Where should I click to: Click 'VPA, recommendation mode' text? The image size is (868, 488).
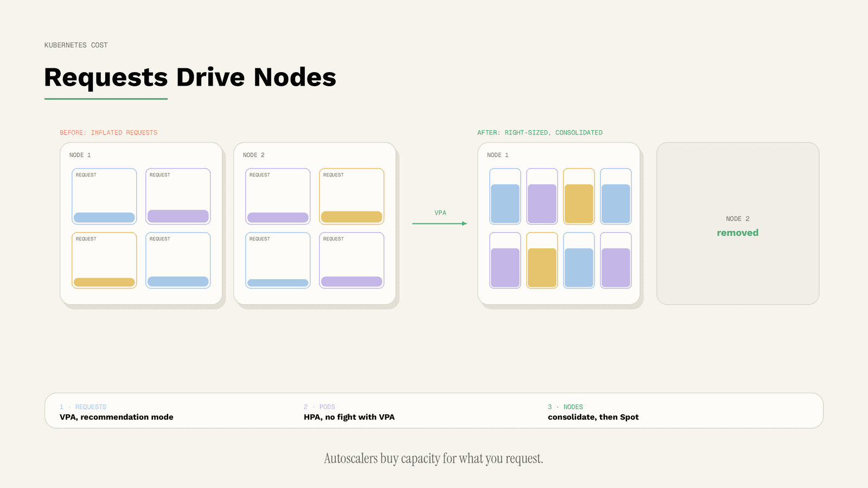pyautogui.click(x=117, y=417)
